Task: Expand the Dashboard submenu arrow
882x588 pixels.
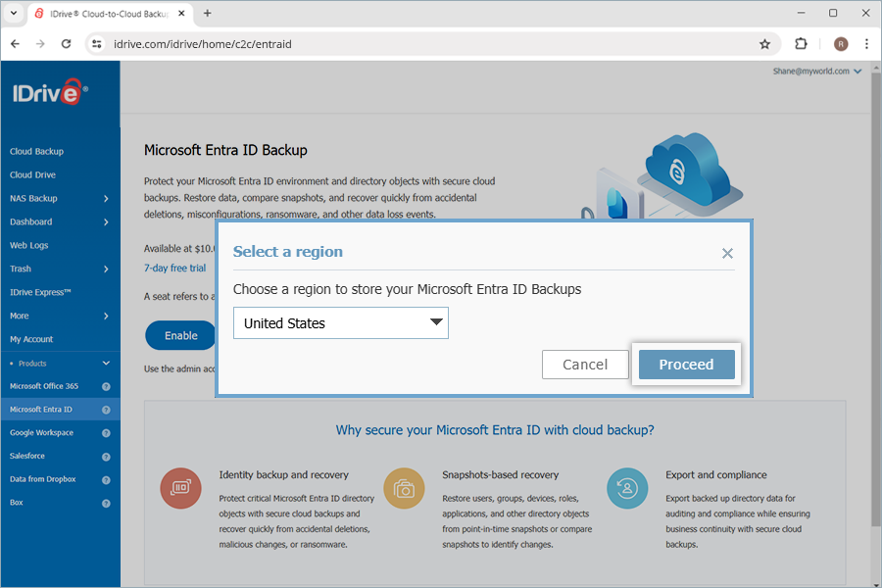Action: click(x=106, y=222)
